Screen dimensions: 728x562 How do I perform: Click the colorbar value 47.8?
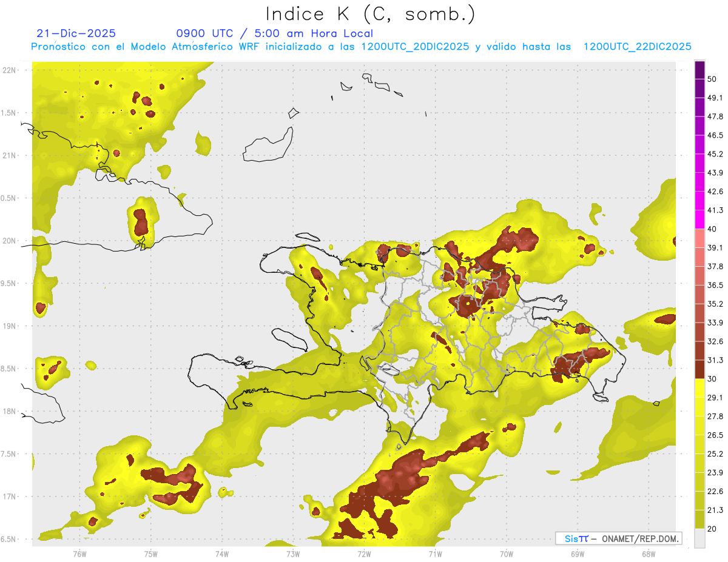715,116
